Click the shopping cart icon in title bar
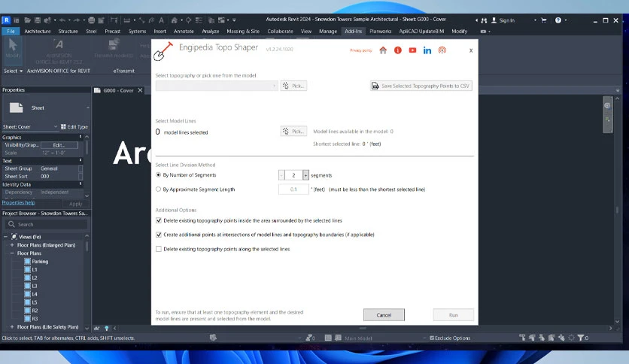This screenshot has width=629, height=364. (543, 20)
